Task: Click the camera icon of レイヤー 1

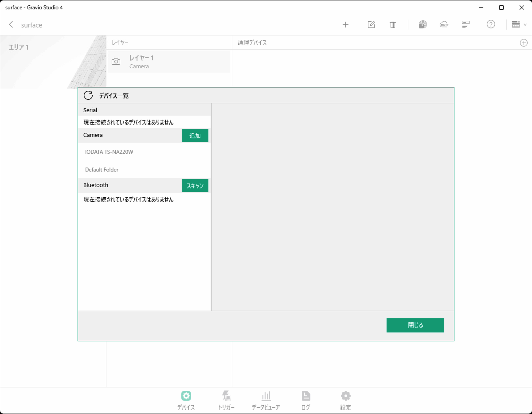Action: (x=116, y=62)
